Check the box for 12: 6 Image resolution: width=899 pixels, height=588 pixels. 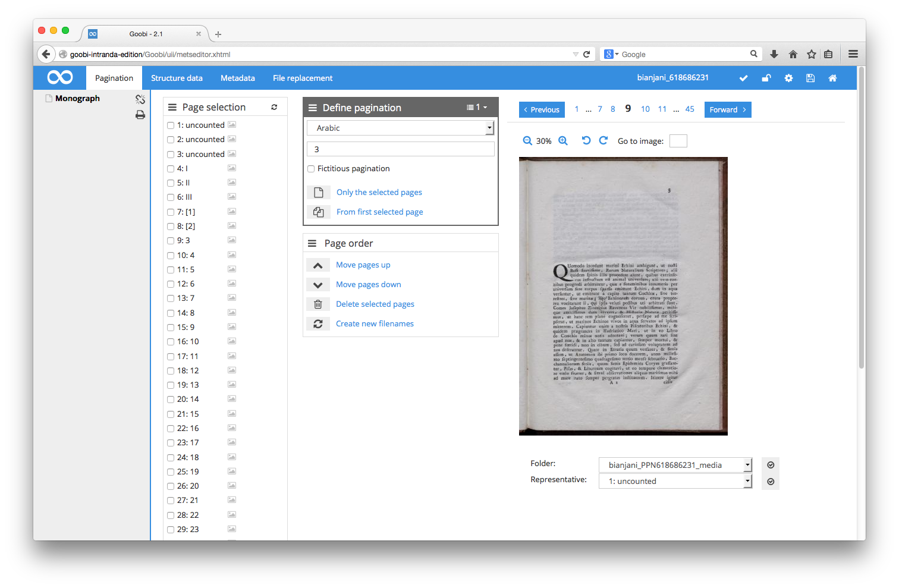171,284
